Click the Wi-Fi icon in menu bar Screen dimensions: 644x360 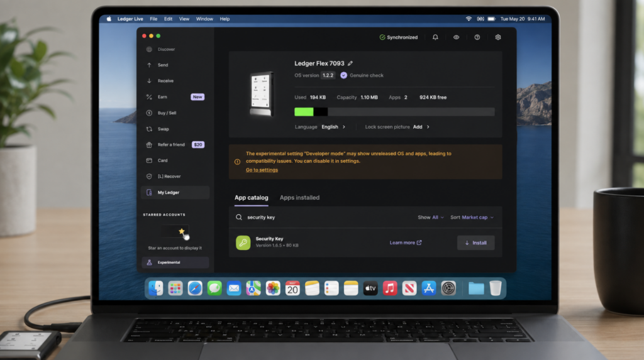pyautogui.click(x=469, y=19)
